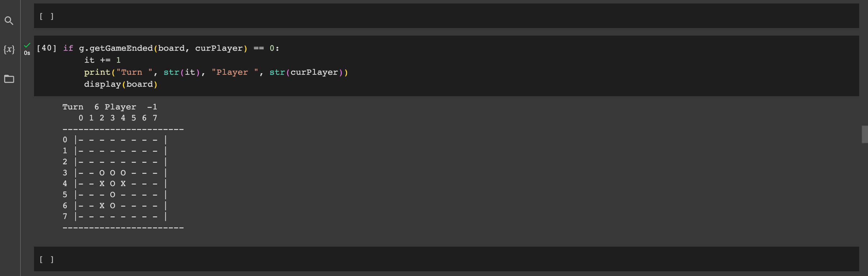
Task: Click the print("Turn " ...) statement line
Action: 216,72
